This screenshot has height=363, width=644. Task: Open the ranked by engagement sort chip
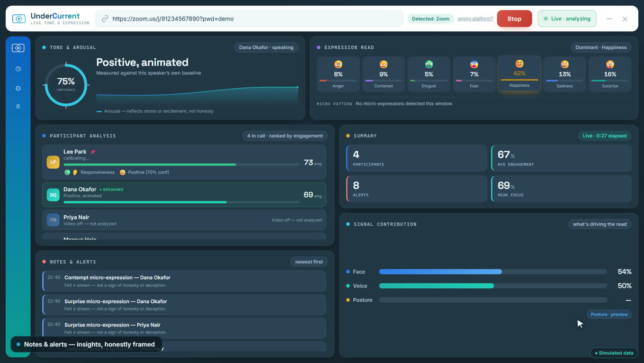pos(285,136)
